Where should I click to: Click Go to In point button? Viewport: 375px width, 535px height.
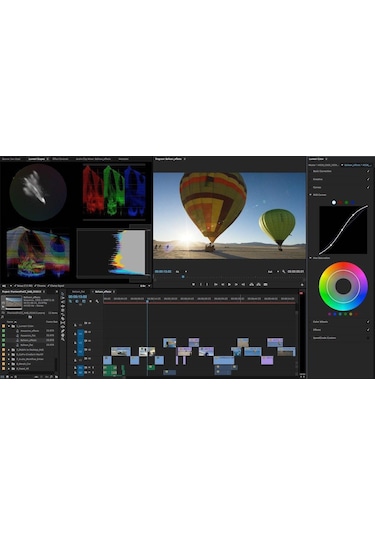(216, 284)
